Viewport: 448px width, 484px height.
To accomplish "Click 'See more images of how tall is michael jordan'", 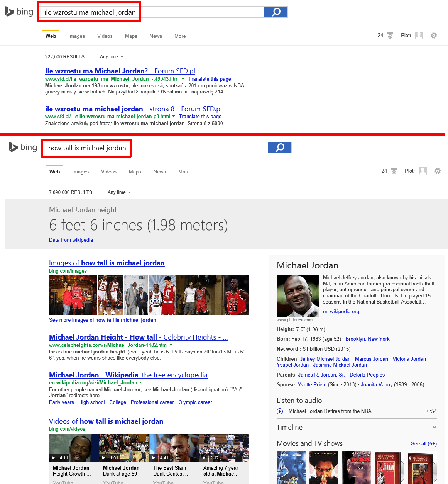I will [x=103, y=320].
